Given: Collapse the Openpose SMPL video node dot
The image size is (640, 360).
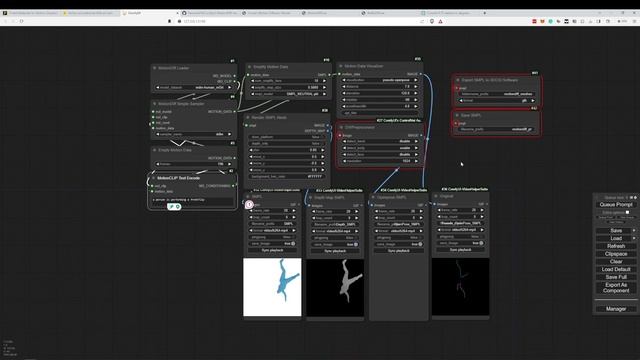Looking at the screenshot, I should (373, 198).
